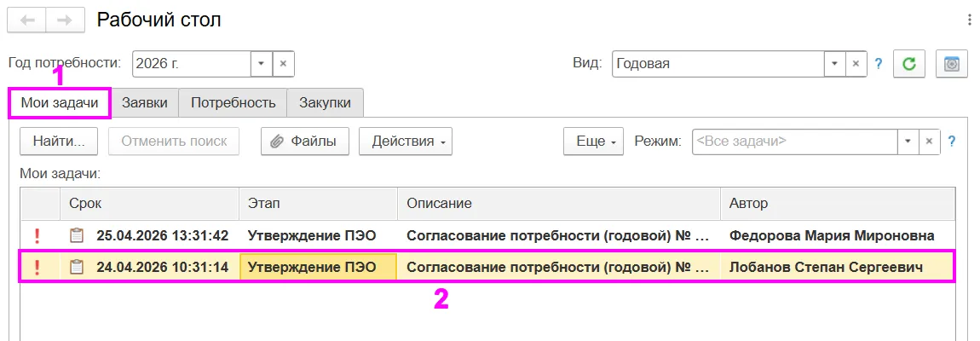Viewport: 980px width, 341px height.
Task: Sort by the Этап column header
Action: coord(318,204)
